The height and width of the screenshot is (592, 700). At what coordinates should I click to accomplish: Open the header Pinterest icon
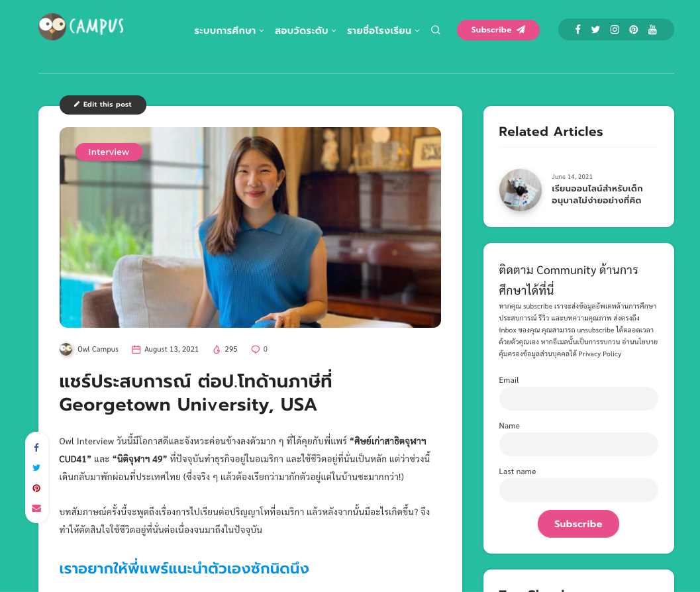(634, 29)
